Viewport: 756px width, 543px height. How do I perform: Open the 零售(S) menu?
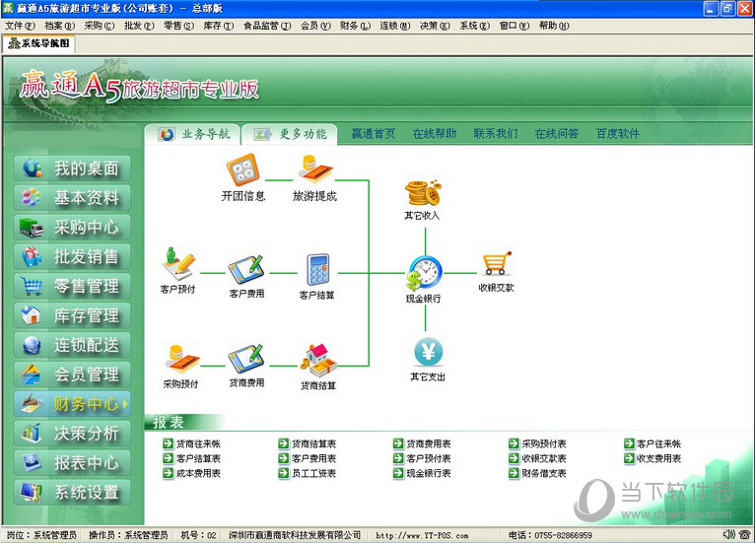pos(178,26)
